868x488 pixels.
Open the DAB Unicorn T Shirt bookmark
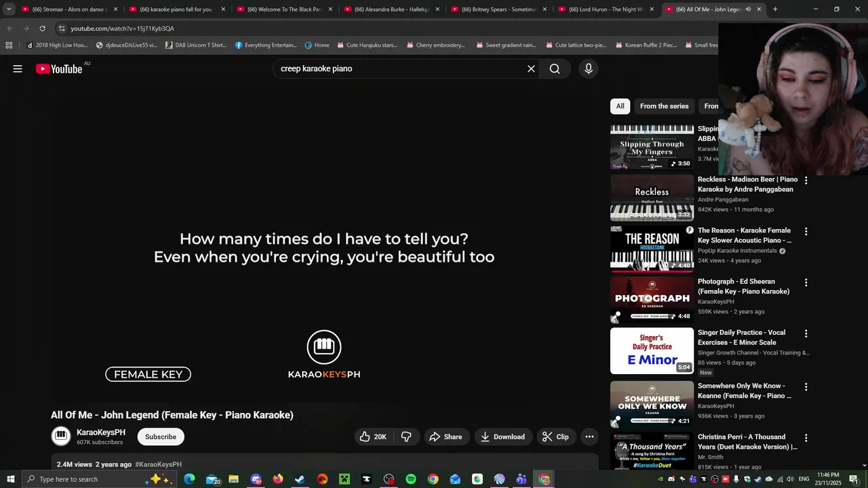[x=195, y=45]
